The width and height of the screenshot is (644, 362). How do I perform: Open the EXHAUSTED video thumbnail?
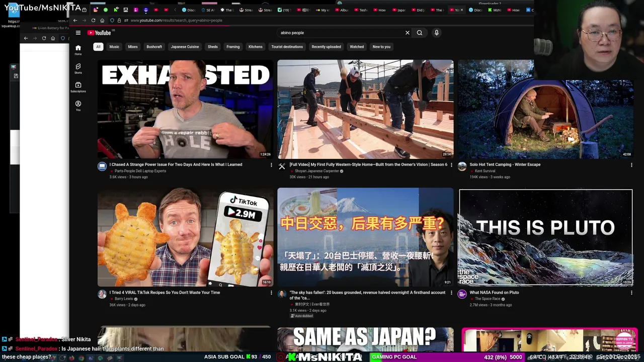click(185, 109)
